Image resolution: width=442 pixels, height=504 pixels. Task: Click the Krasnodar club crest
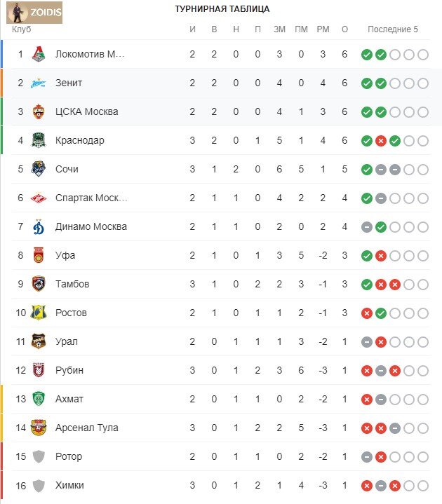[39, 140]
